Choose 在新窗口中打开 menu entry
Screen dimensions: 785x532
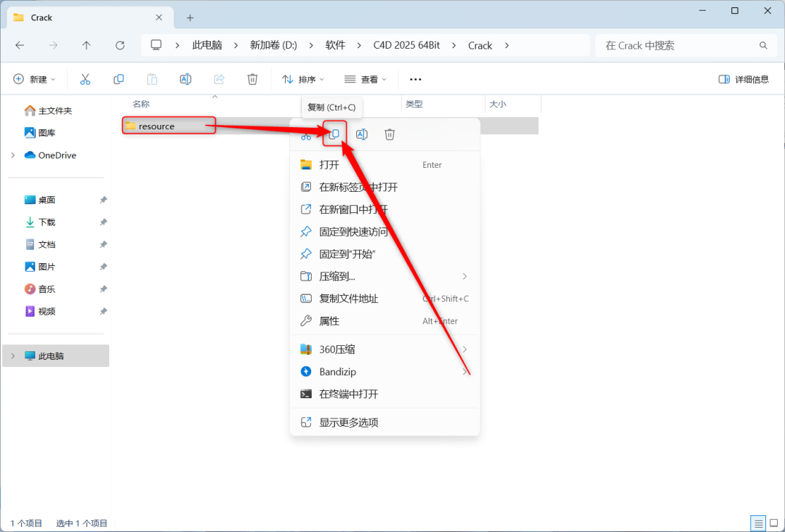(385, 209)
